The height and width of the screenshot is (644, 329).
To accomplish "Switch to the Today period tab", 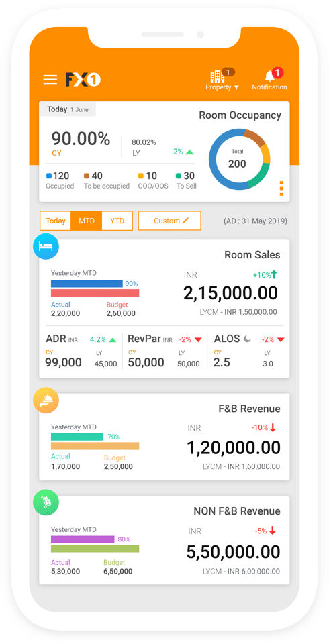I will [x=56, y=221].
